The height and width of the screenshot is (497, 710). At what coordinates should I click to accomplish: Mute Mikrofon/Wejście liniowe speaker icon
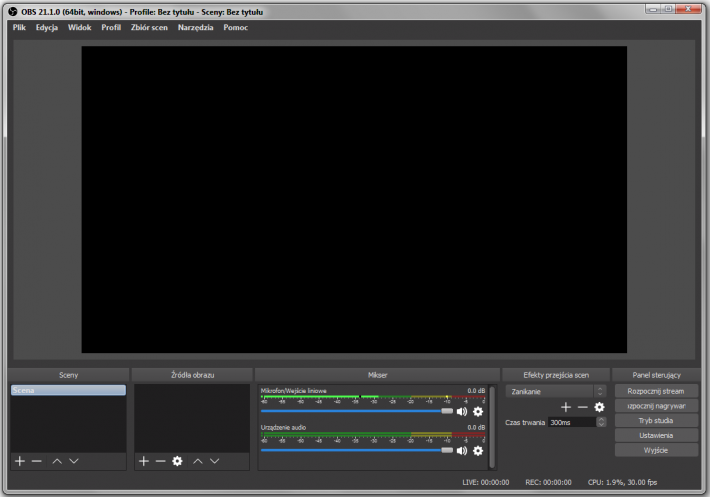[x=462, y=411]
